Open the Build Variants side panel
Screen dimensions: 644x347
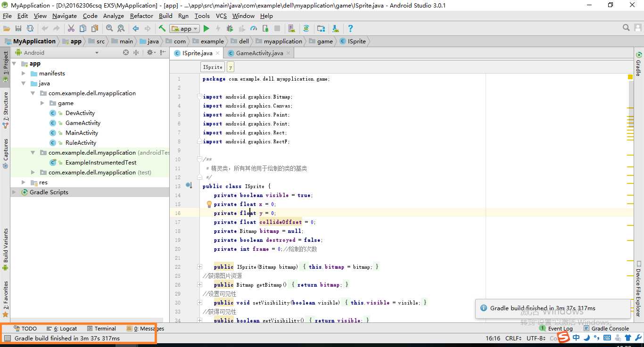pyautogui.click(x=6, y=249)
